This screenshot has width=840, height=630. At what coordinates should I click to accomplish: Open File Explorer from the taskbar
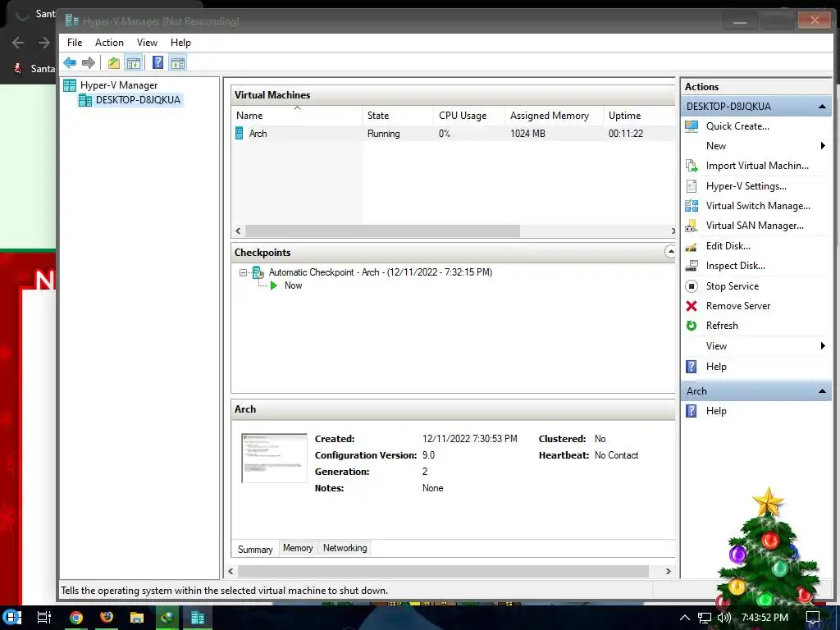137,618
